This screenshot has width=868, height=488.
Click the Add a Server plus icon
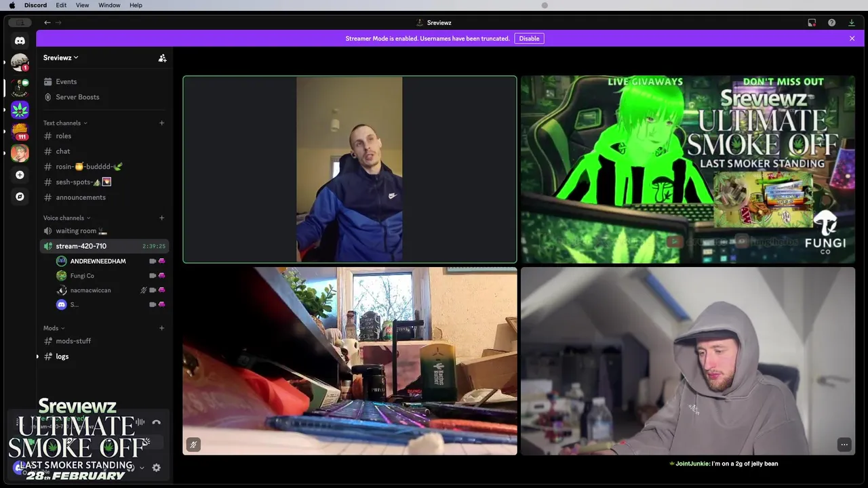click(x=20, y=175)
